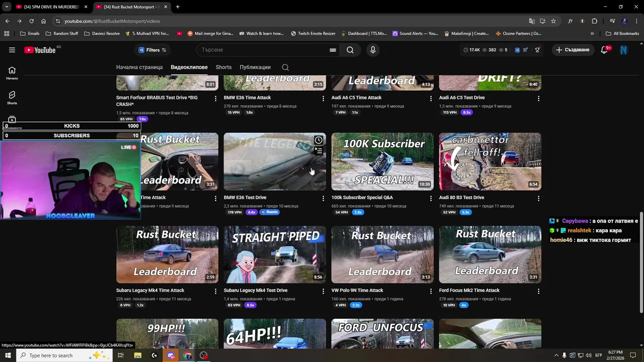644x362 pixels.
Task: Open the Discord icon on the taskbar
Action: 171,355
